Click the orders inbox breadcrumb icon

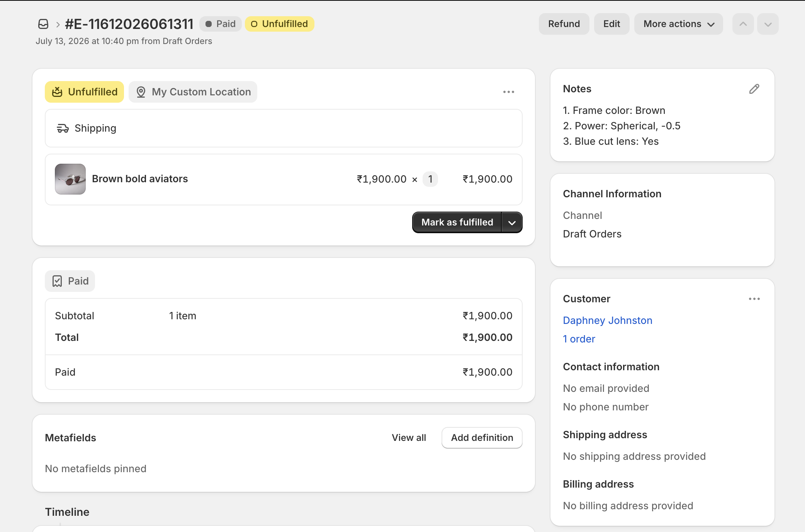(x=43, y=24)
